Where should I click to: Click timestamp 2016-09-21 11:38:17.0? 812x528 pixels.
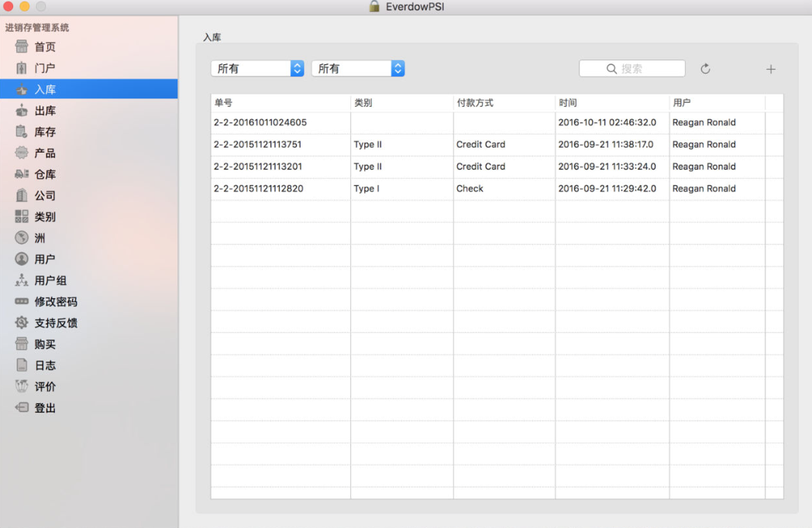606,145
